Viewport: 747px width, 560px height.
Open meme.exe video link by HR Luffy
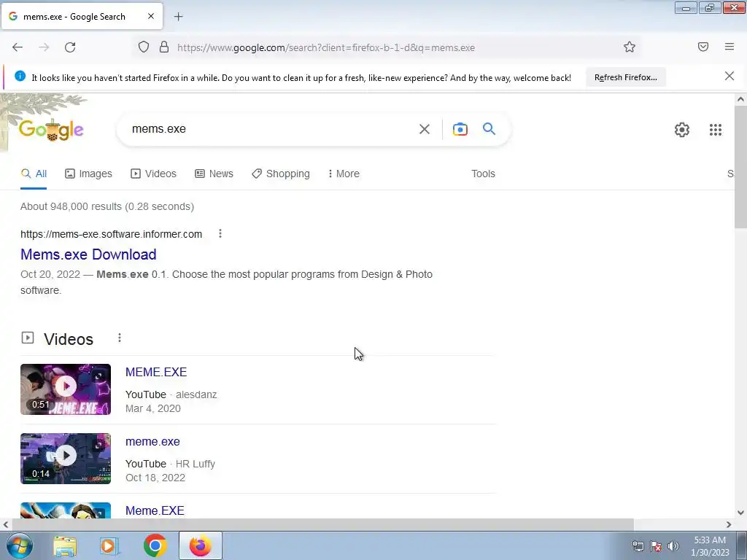pos(152,441)
